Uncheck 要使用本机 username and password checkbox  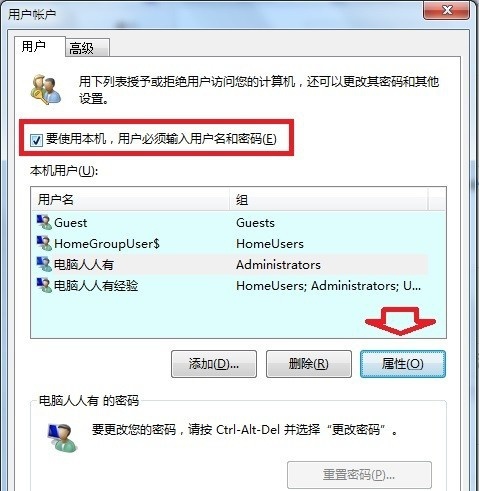(36, 140)
